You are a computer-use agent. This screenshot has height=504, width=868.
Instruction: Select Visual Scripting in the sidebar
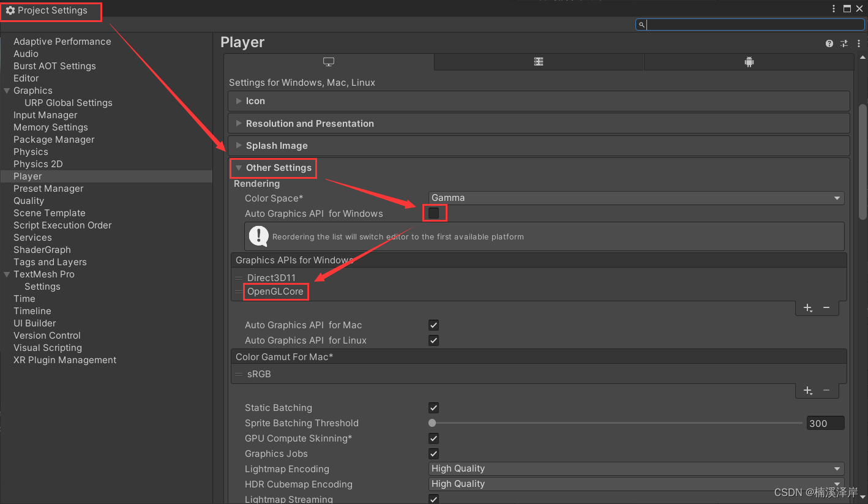48,348
